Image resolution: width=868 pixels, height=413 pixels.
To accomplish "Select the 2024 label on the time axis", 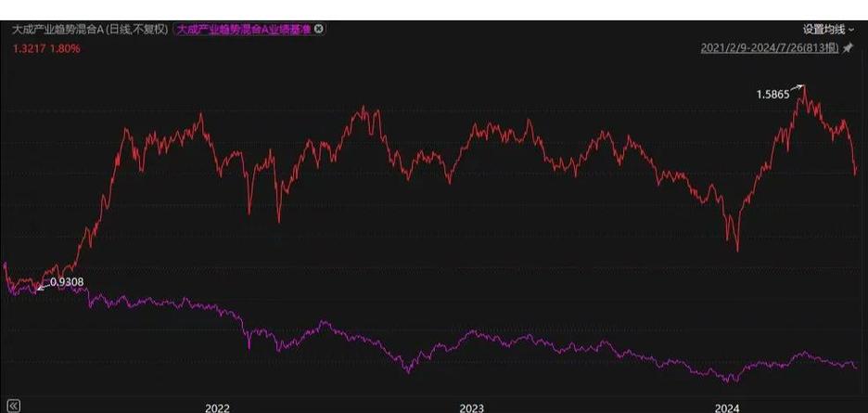I will [726, 407].
